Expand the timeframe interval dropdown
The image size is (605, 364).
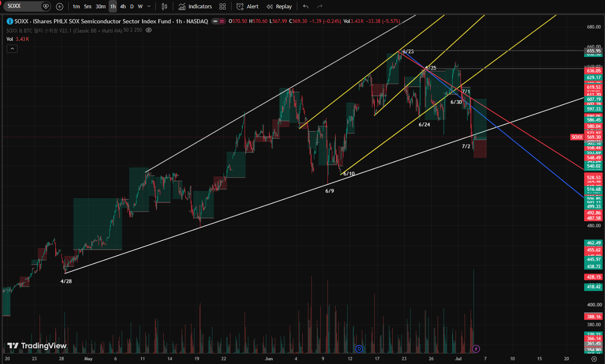pos(149,6)
